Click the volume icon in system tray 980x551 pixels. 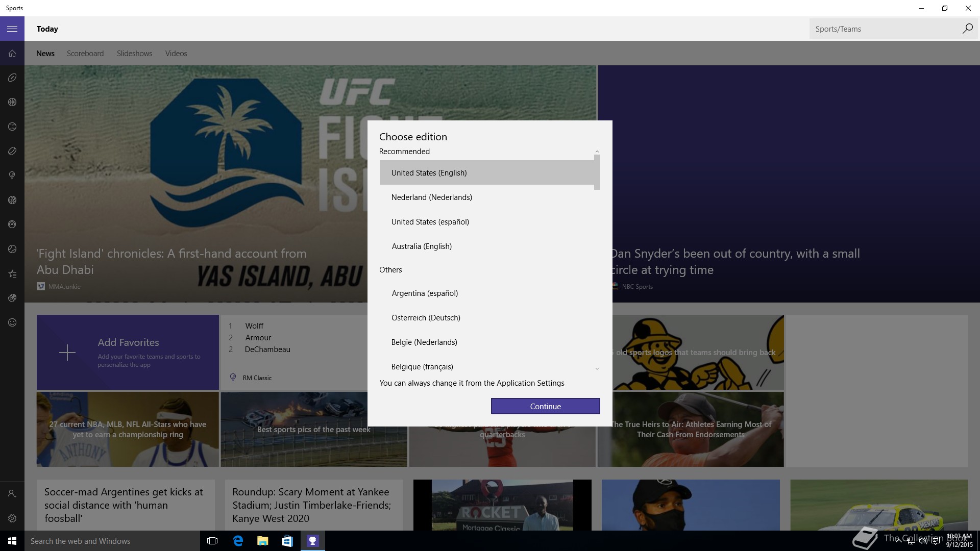(923, 541)
